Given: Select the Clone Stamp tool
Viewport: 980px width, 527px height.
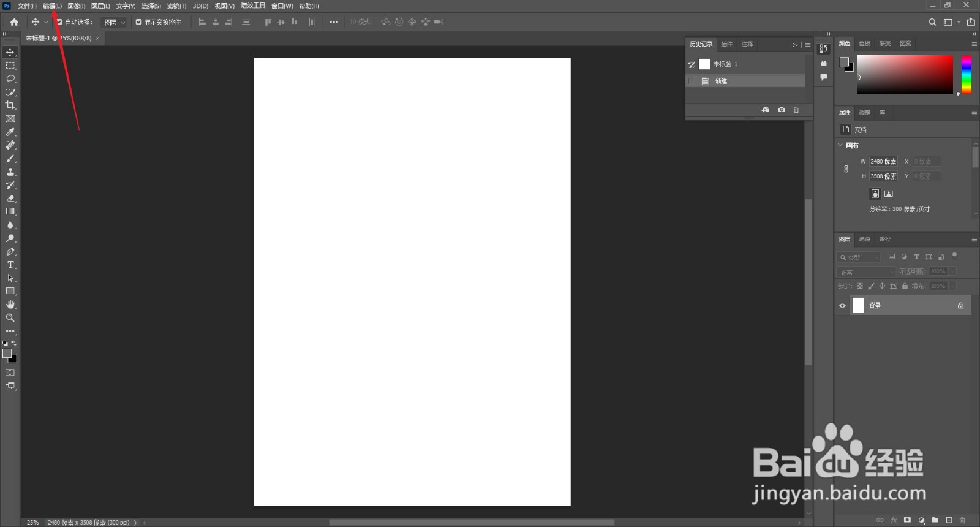Looking at the screenshot, I should click(x=10, y=172).
